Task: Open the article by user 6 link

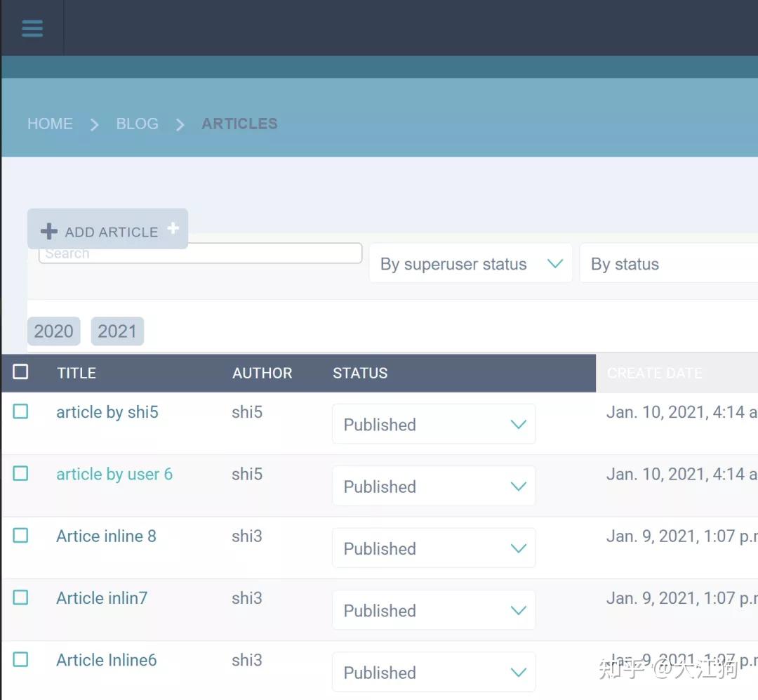Action: (x=114, y=474)
